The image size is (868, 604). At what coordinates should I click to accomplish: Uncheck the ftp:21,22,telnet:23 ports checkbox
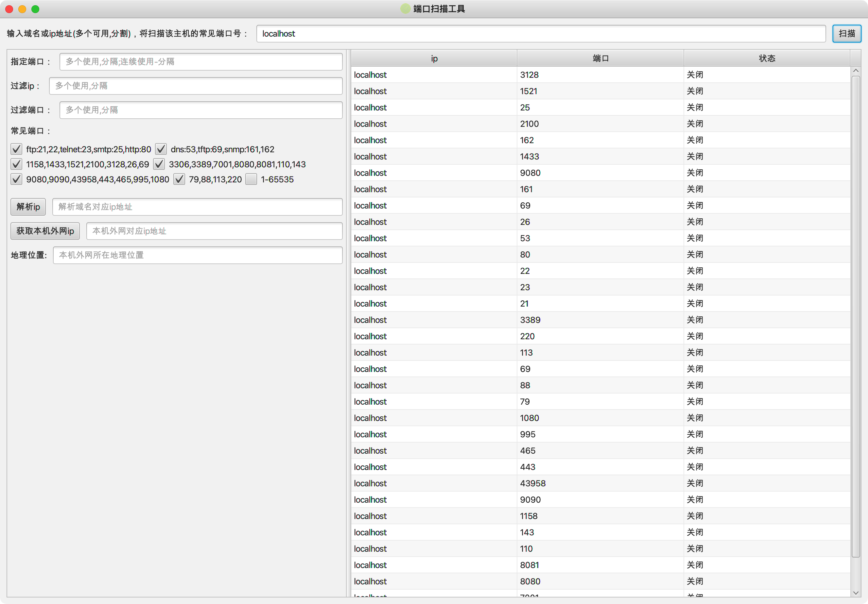16,149
